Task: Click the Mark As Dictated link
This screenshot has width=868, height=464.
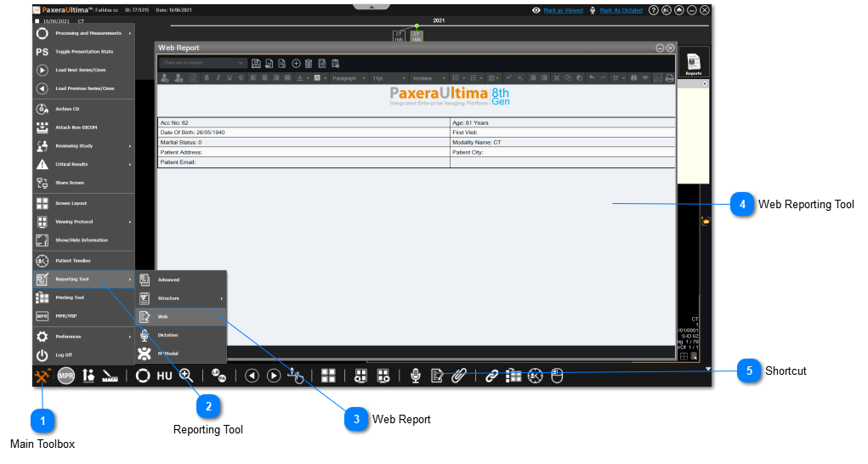Action: (x=621, y=10)
